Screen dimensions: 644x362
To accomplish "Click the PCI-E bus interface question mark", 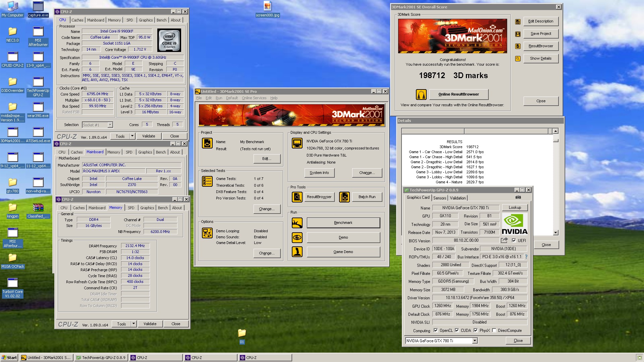I will tap(526, 257).
